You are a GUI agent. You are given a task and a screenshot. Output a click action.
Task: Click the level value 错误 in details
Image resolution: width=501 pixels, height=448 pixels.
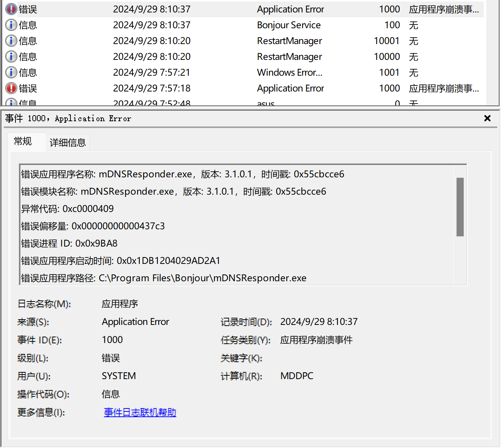click(111, 358)
